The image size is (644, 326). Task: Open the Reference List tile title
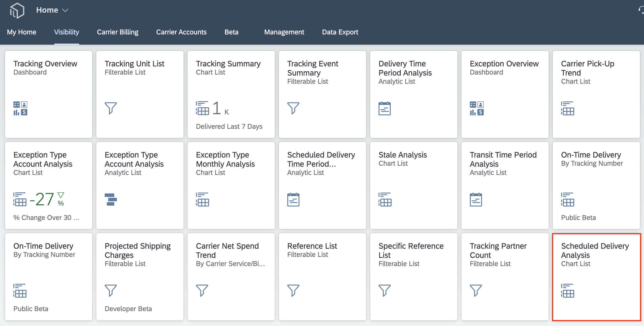[312, 246]
